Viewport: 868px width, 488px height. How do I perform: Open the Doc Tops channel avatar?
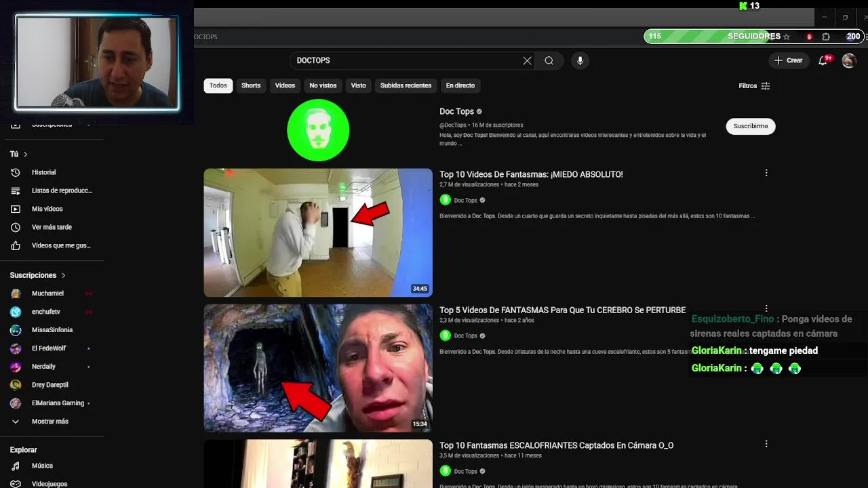(318, 130)
